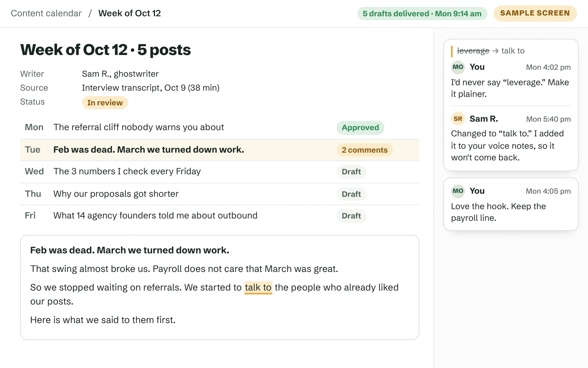Open the 2 comments badge on Tuesday
588x368 pixels.
click(364, 150)
